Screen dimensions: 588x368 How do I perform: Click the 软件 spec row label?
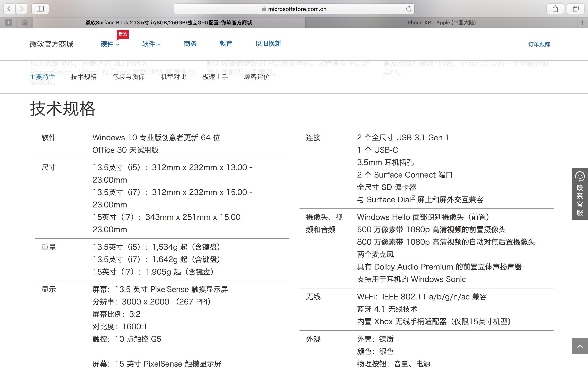(49, 138)
